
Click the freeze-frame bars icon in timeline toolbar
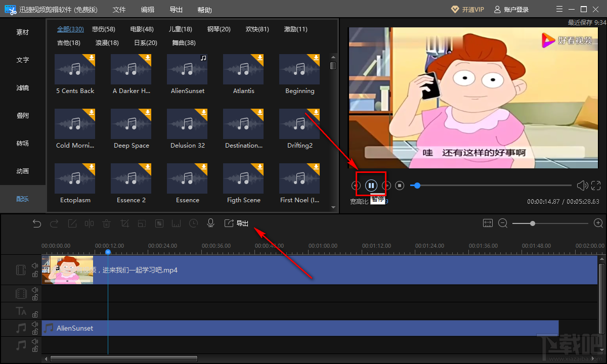tap(177, 223)
